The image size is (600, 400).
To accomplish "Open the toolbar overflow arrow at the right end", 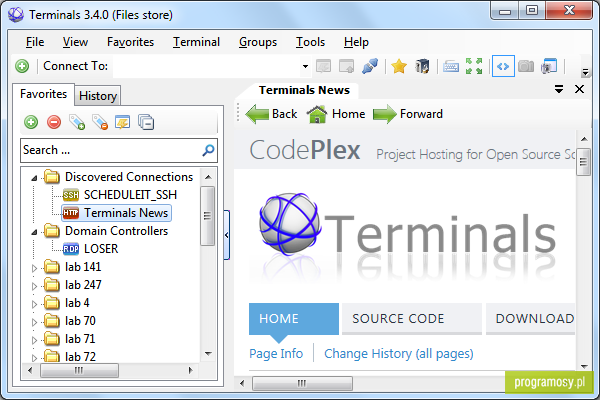I will [x=585, y=72].
